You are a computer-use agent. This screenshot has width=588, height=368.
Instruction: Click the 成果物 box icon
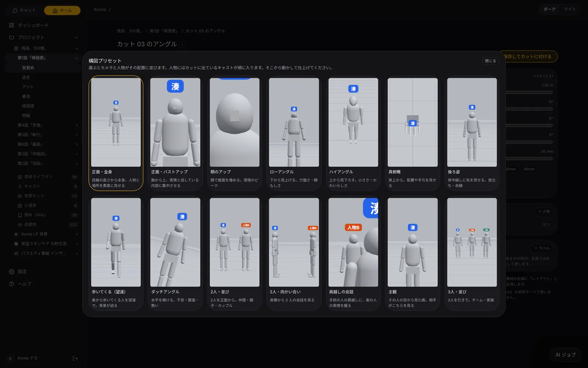pyautogui.click(x=20, y=225)
